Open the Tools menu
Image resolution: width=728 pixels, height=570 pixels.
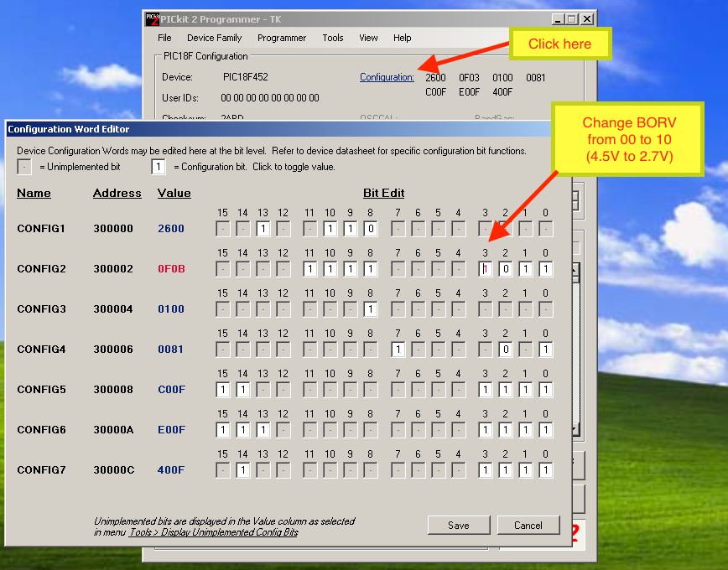click(333, 38)
